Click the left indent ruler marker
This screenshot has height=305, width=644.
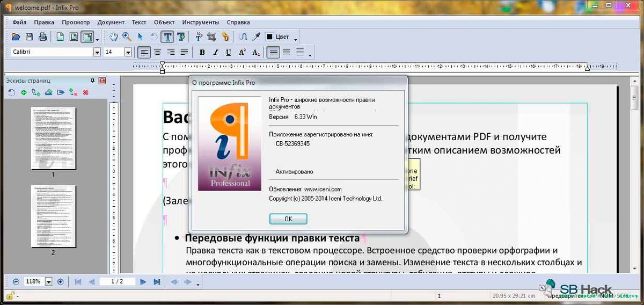click(x=163, y=67)
